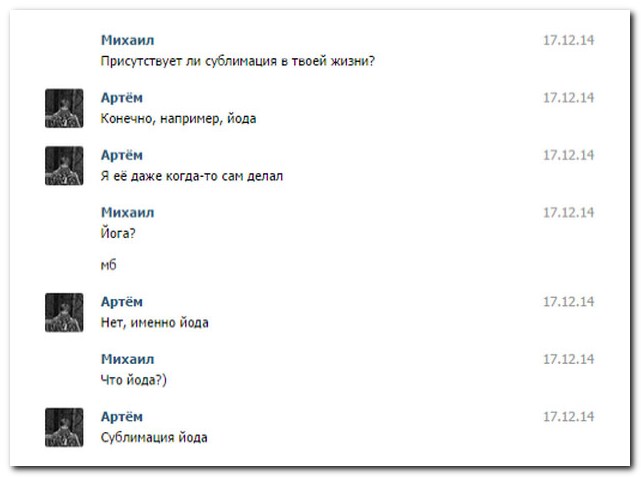Click the message 'Я её даже когда-то сам делал'
This screenshot has height=477, width=641.
click(193, 177)
